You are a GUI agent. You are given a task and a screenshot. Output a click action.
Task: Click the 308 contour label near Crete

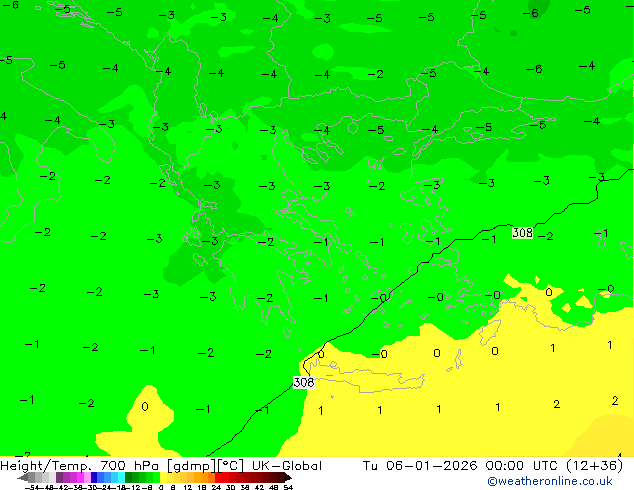(303, 382)
